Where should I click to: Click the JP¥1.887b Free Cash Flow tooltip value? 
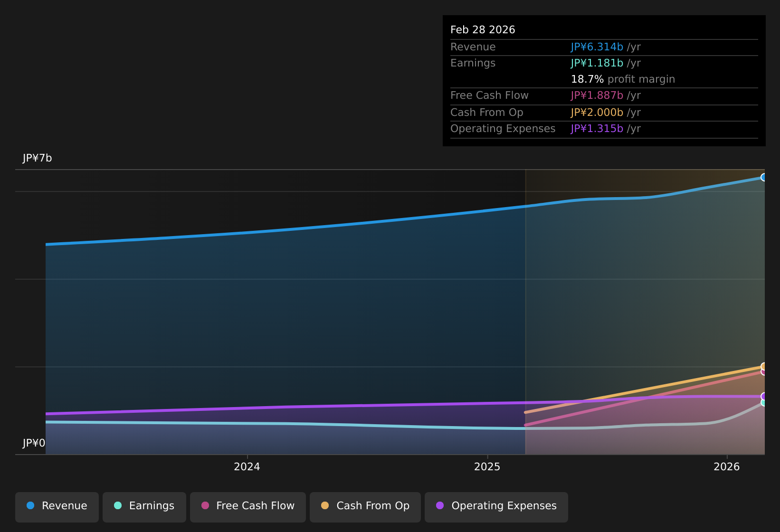pyautogui.click(x=597, y=95)
